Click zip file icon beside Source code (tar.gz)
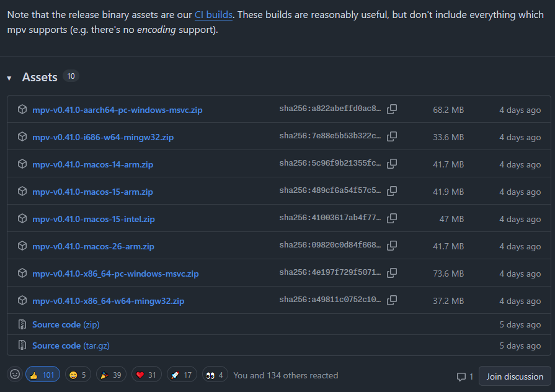The width and height of the screenshot is (555, 392). click(x=22, y=345)
